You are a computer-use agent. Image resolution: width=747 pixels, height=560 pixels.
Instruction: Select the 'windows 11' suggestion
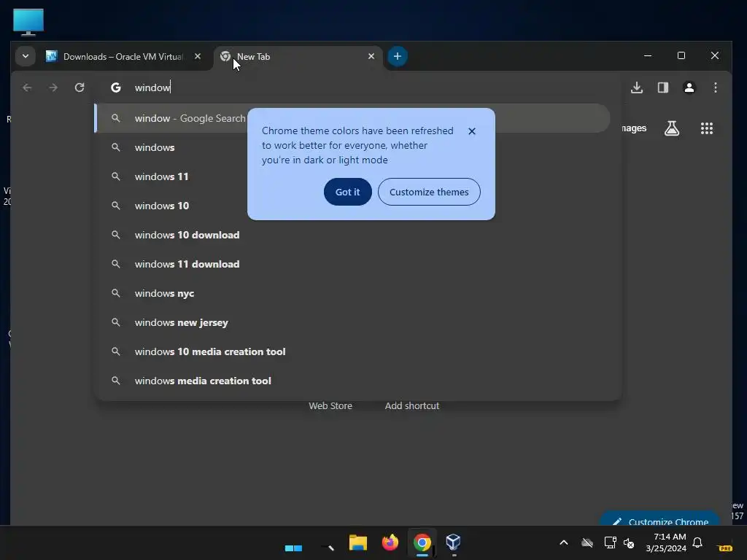click(352, 176)
